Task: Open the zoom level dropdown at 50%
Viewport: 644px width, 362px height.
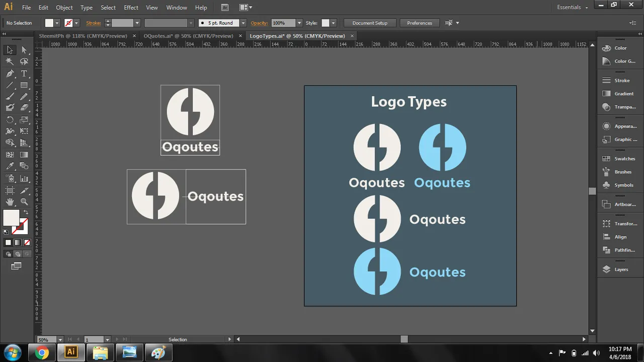Action: pyautogui.click(x=60, y=339)
